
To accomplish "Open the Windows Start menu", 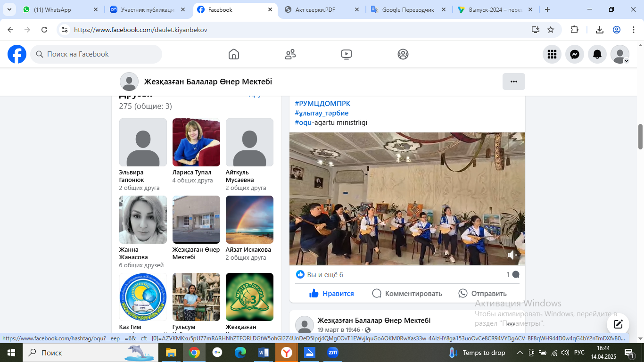I will click(x=11, y=353).
